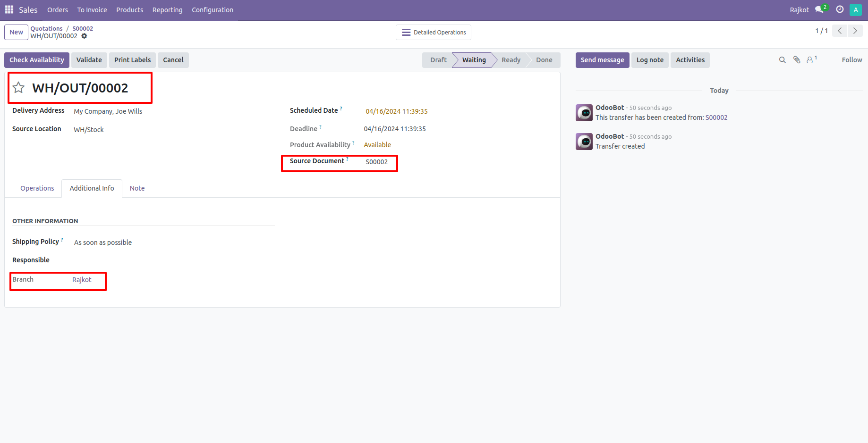868x443 pixels.
Task: Click the OdooBot avatar in the chatter
Action: tap(584, 113)
